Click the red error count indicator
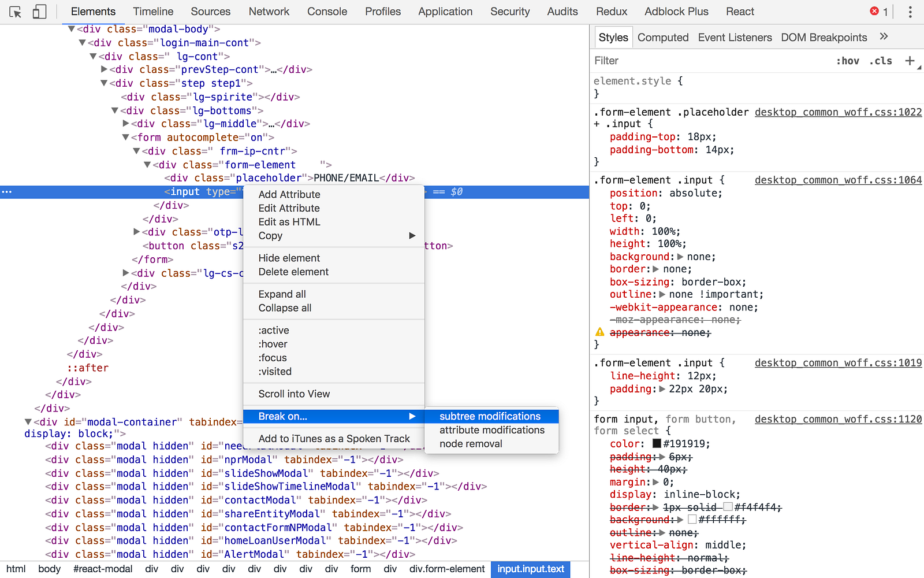Screen dimensions: 924x578 click(x=879, y=12)
